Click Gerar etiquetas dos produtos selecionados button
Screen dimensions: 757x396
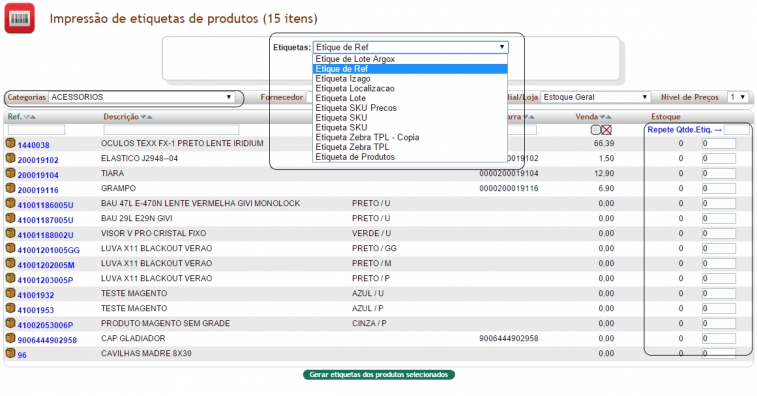pos(379,375)
